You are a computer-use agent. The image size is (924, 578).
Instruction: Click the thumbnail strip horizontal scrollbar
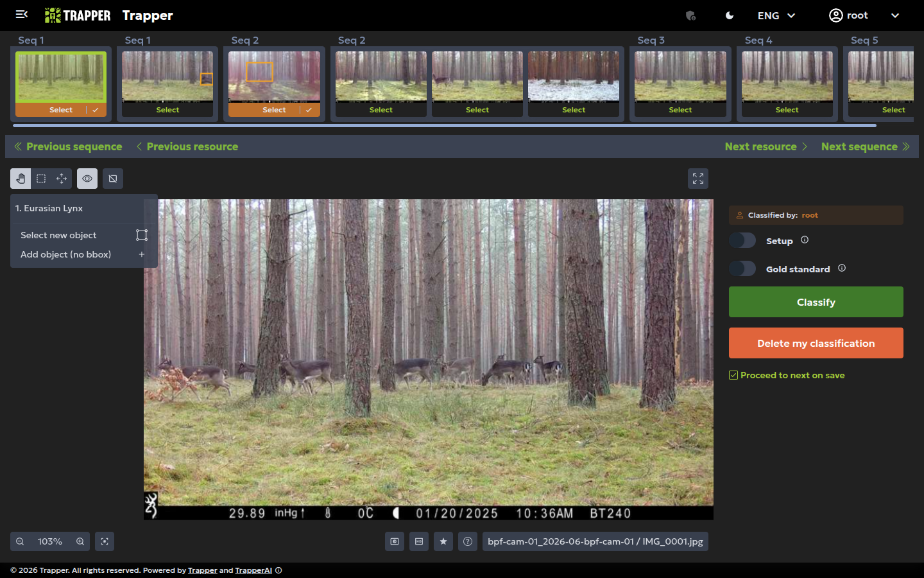coord(445,126)
